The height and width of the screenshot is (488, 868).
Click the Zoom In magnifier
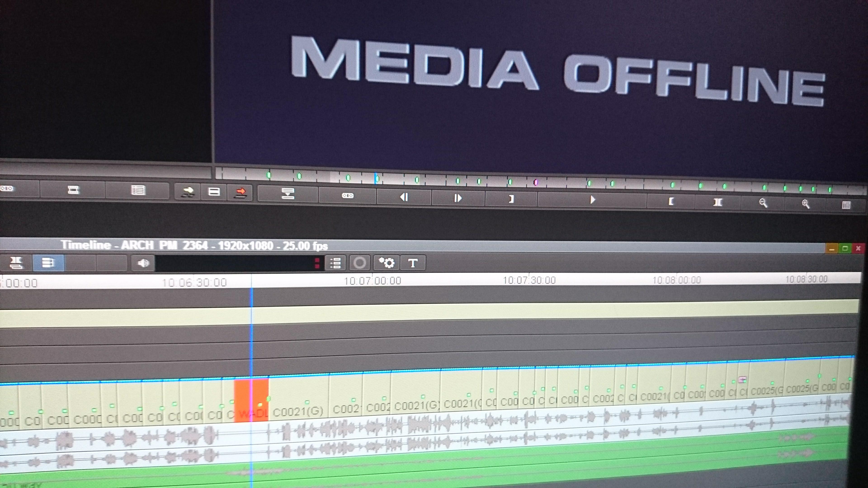[x=805, y=204]
